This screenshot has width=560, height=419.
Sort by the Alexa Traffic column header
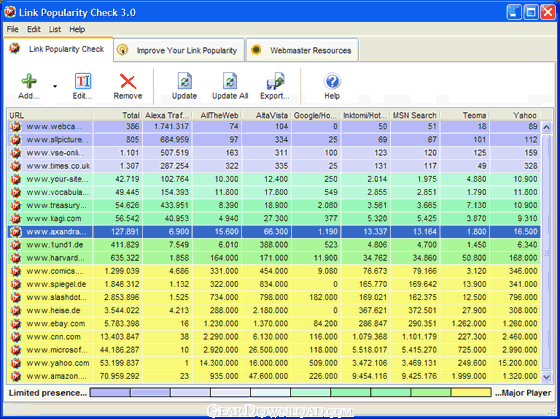tap(167, 115)
